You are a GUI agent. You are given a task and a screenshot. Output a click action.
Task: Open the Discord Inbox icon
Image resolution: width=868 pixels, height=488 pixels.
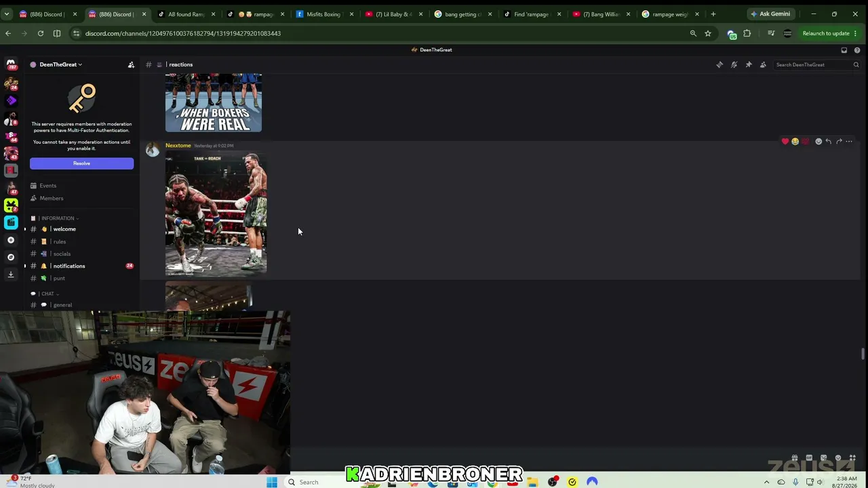[x=844, y=49]
